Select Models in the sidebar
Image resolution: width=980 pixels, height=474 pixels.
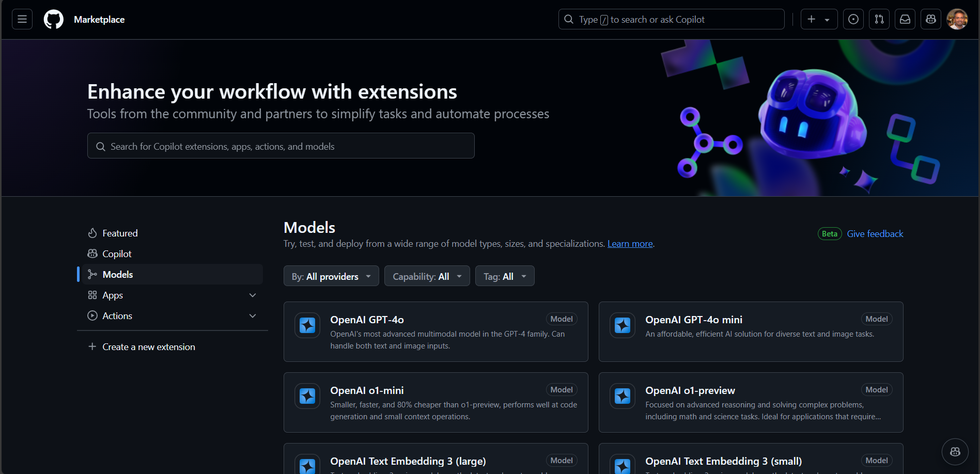click(173, 274)
